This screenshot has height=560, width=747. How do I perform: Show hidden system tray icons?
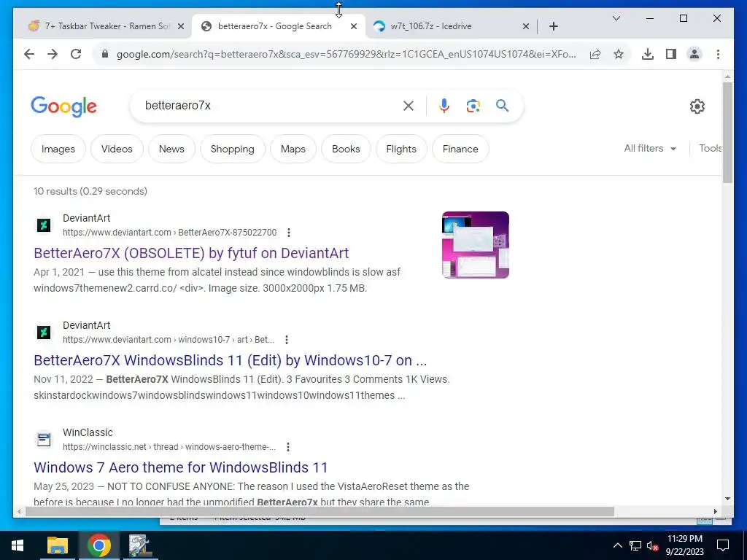tap(617, 545)
